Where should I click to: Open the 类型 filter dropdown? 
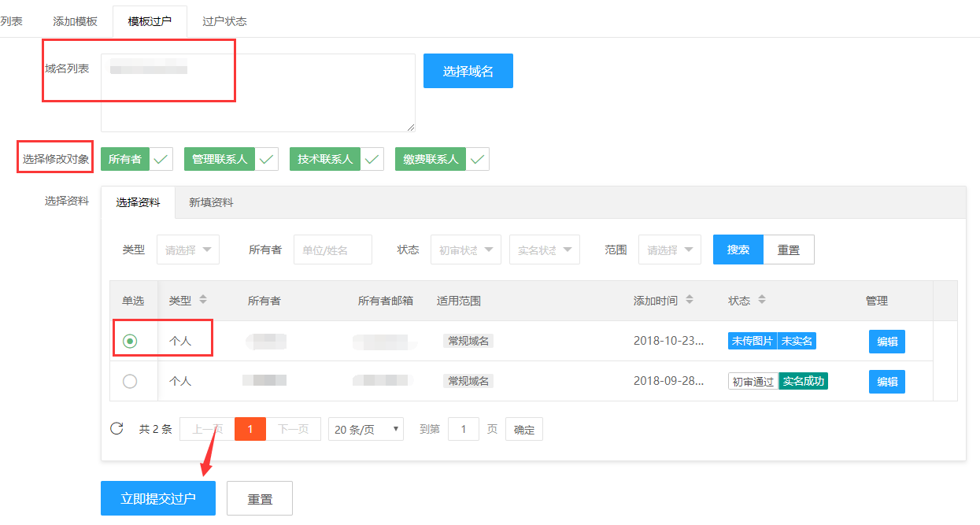click(188, 250)
